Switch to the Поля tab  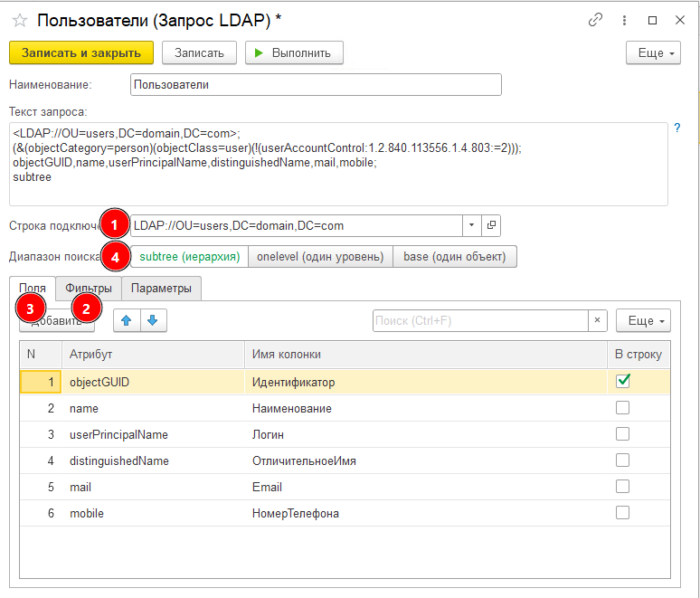[33, 289]
